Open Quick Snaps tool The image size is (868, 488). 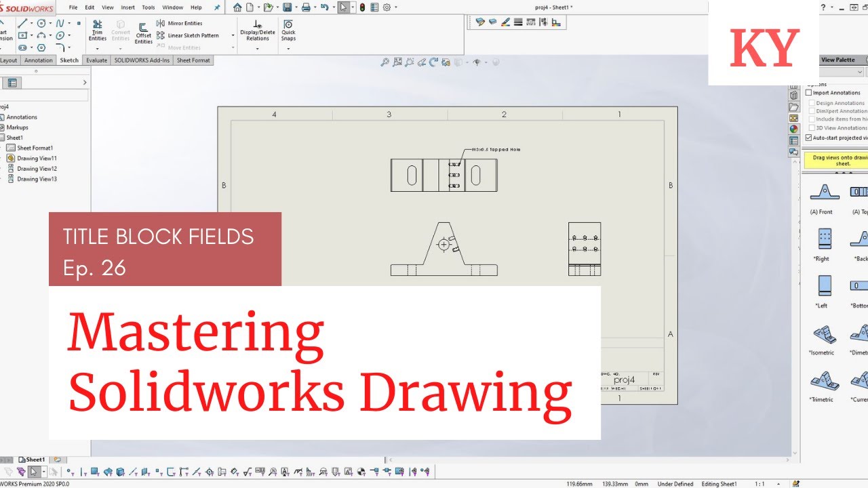coord(288,31)
